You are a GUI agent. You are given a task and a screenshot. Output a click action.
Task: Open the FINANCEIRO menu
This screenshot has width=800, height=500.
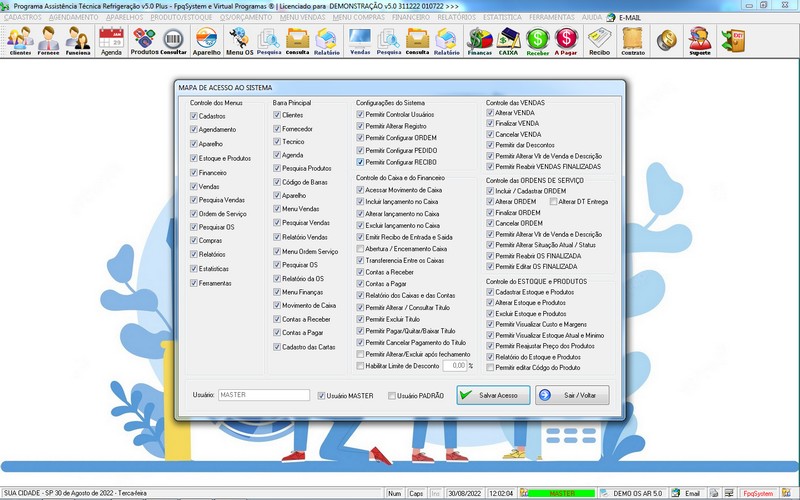[x=411, y=17]
